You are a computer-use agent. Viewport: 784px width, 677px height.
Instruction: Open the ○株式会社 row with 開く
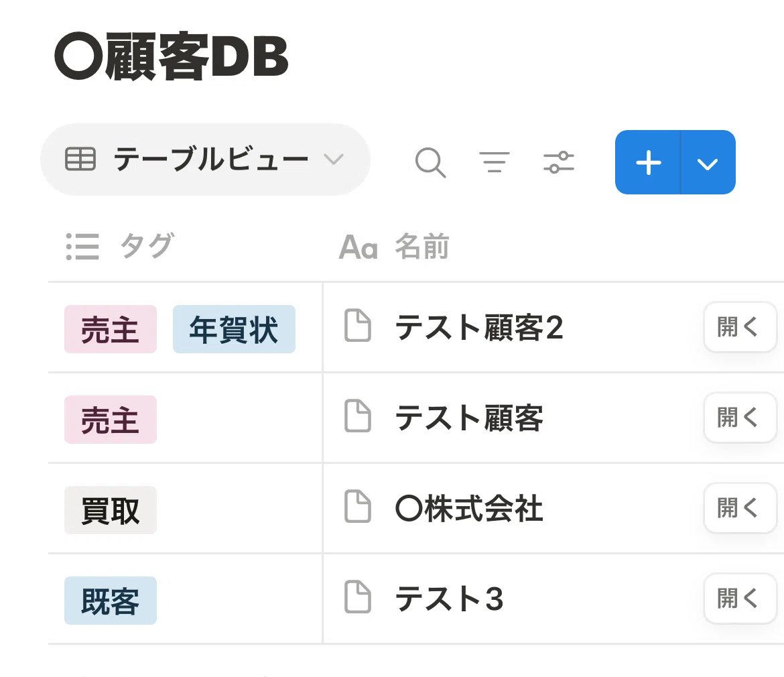(740, 508)
